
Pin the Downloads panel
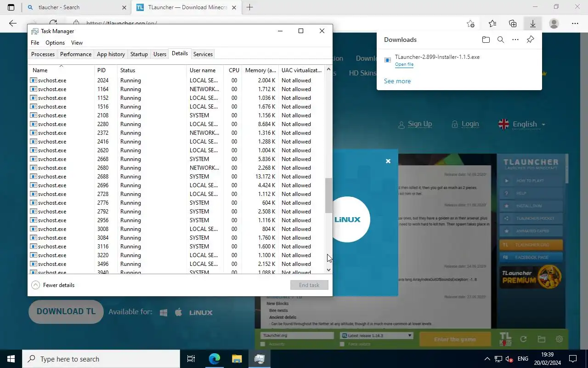tap(530, 40)
